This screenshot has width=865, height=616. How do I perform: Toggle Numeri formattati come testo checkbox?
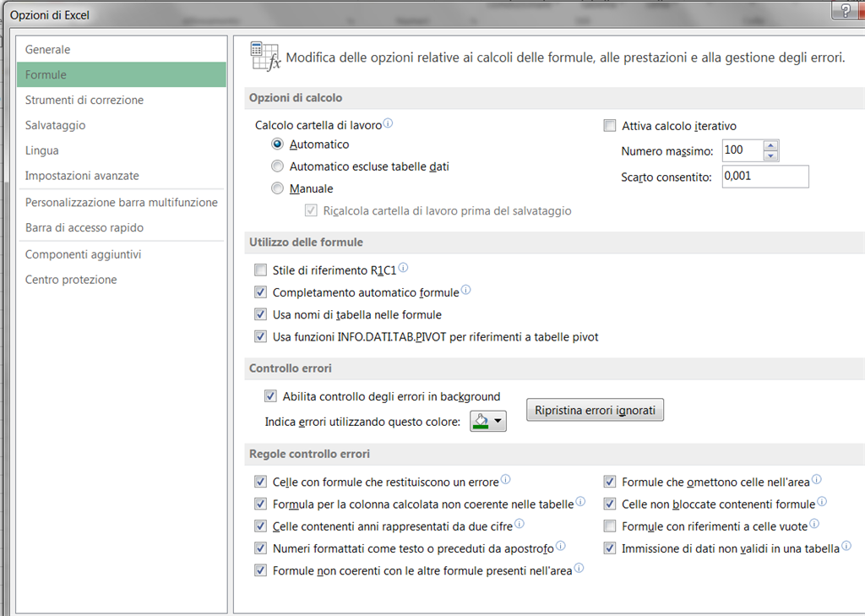tap(260, 548)
